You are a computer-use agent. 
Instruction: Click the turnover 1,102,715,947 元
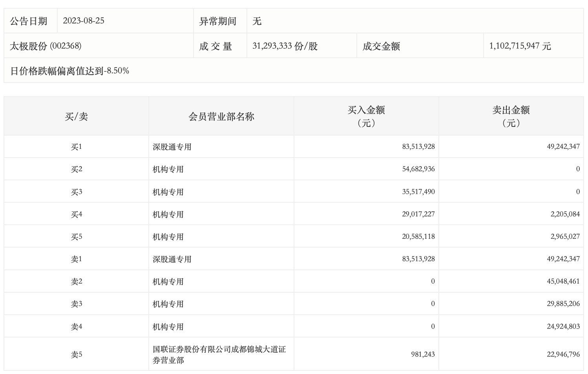(x=520, y=46)
